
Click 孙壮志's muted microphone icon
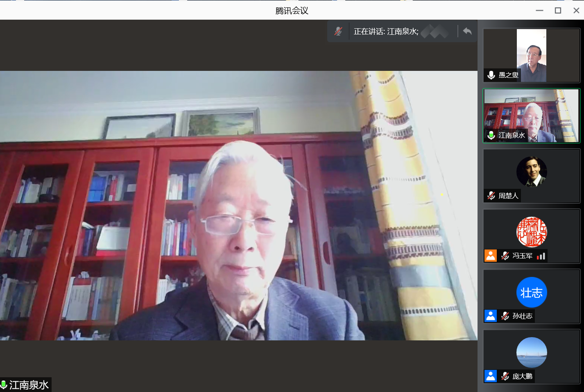tap(505, 316)
